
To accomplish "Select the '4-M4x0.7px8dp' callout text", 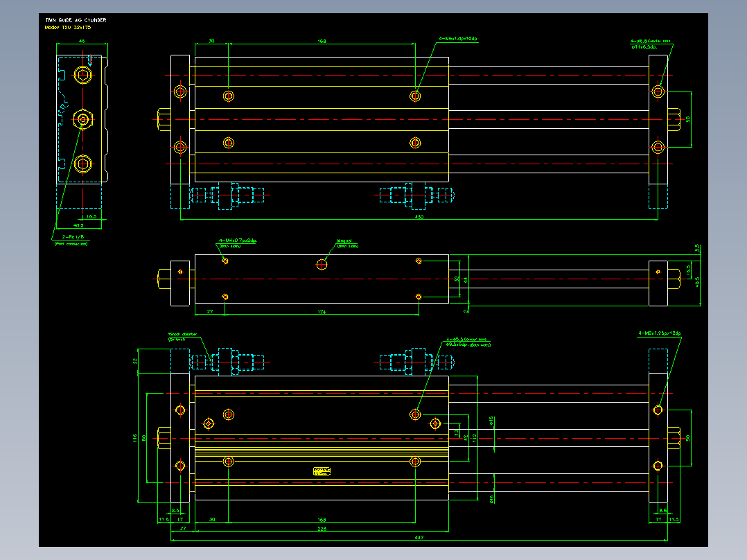I will [238, 240].
